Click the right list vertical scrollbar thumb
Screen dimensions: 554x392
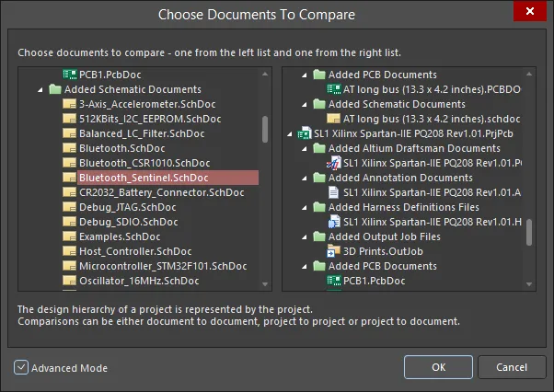529,234
